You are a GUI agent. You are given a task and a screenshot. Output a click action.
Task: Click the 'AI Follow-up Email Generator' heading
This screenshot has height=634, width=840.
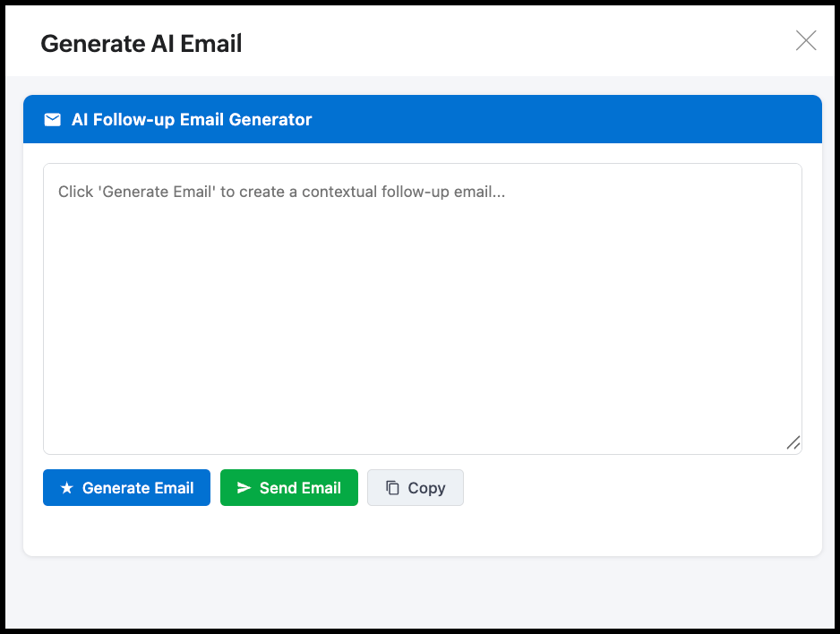(192, 119)
